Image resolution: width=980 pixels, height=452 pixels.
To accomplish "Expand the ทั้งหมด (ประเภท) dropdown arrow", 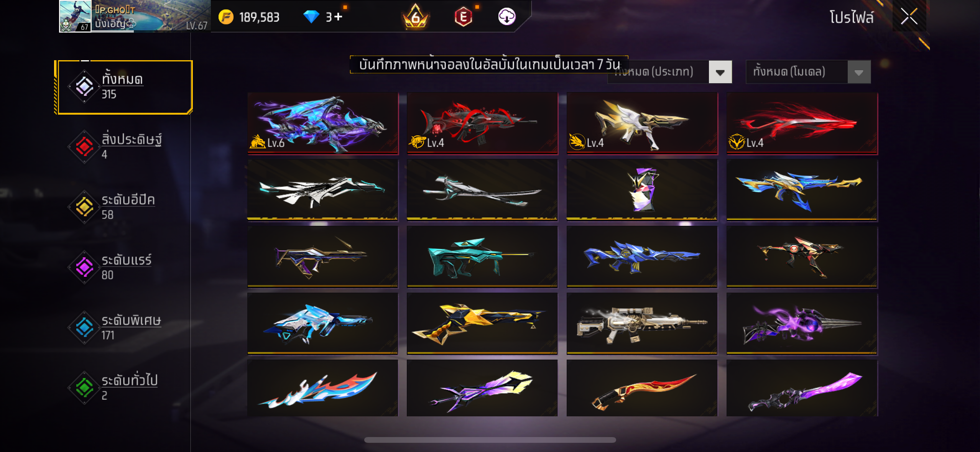I will (x=720, y=72).
